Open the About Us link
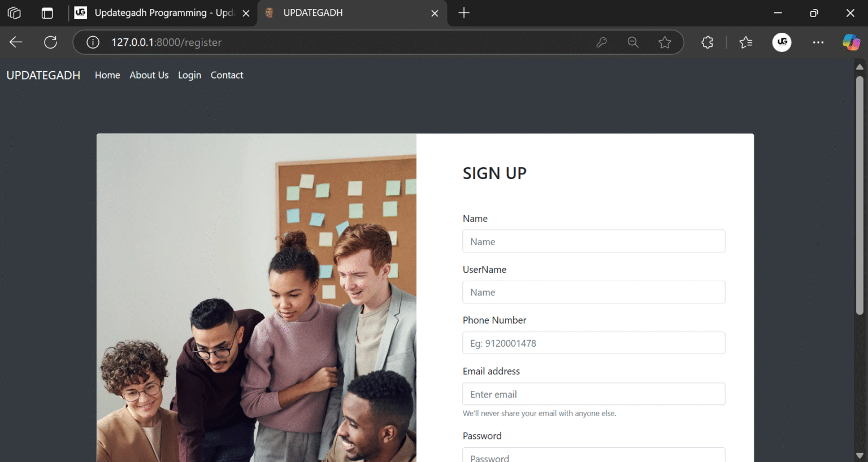 point(149,75)
